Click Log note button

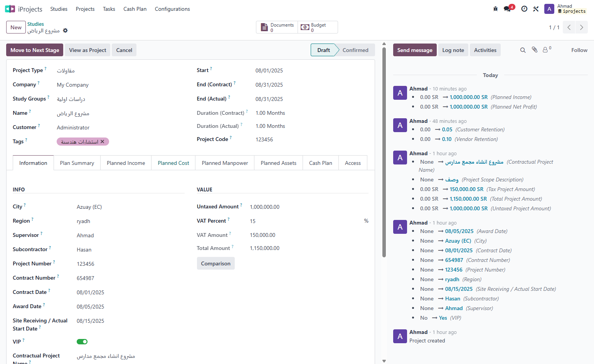(x=453, y=50)
